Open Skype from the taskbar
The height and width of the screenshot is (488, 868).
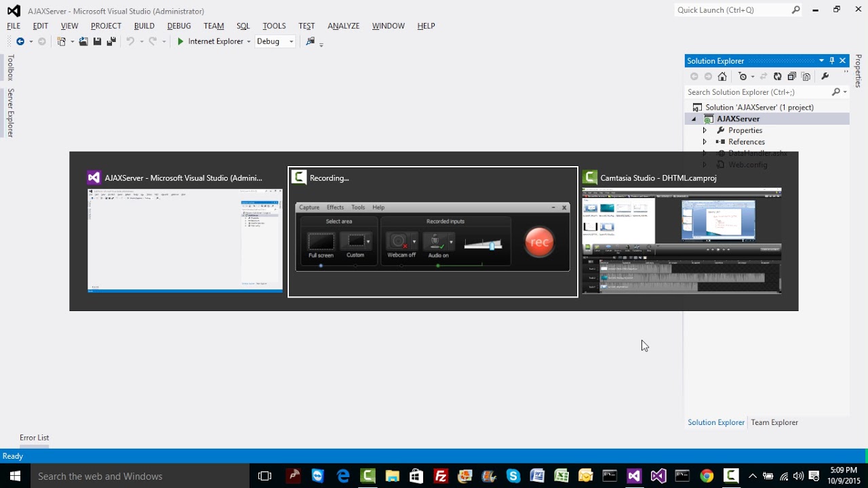coord(513,476)
